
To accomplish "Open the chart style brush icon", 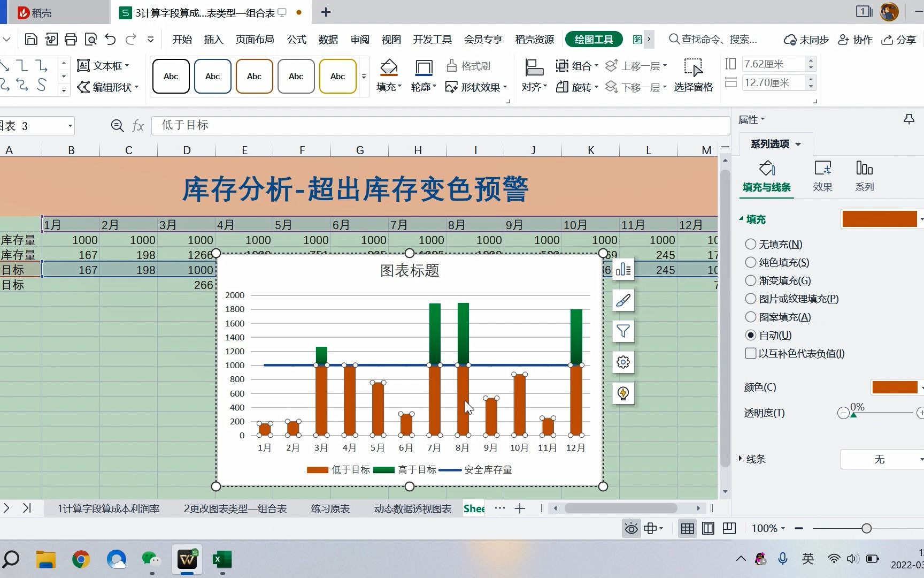I will 622,300.
